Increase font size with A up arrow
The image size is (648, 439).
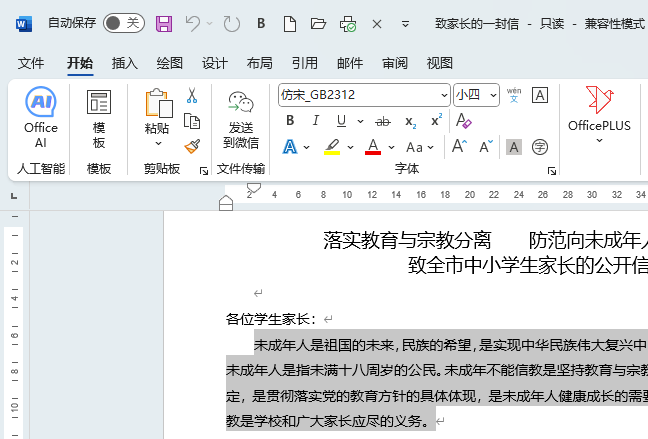click(x=459, y=146)
